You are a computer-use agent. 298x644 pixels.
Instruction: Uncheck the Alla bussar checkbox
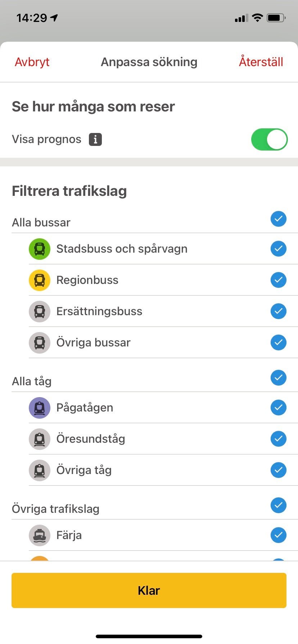tap(279, 219)
